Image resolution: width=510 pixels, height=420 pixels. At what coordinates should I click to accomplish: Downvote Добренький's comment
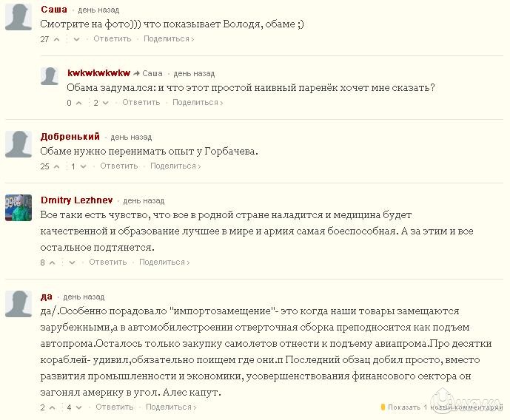point(83,166)
